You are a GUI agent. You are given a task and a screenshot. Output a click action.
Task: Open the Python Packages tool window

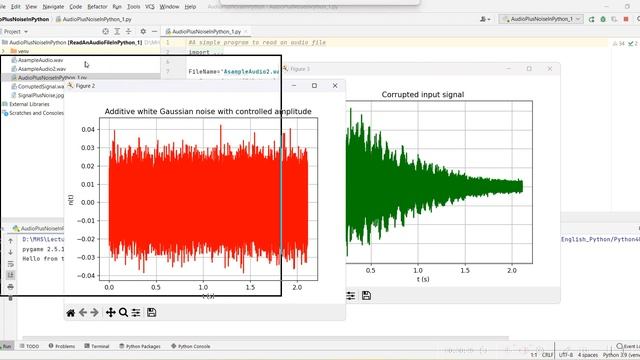click(x=140, y=346)
